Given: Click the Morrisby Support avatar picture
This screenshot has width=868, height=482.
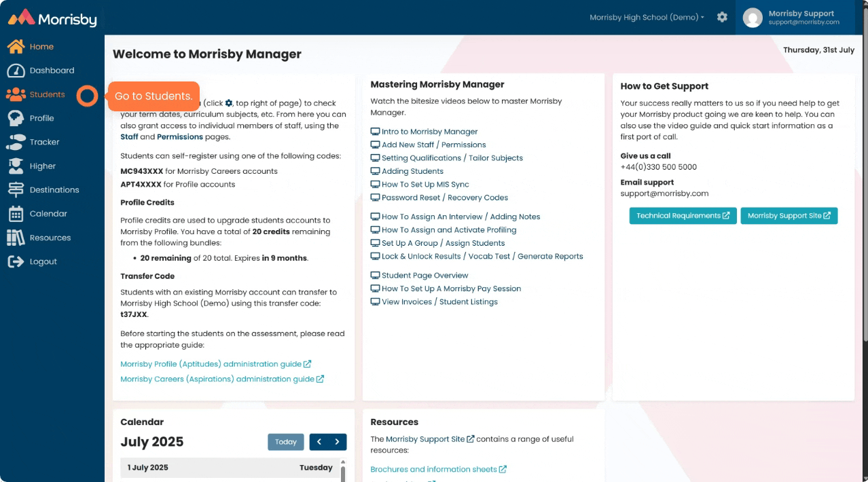Looking at the screenshot, I should point(753,18).
